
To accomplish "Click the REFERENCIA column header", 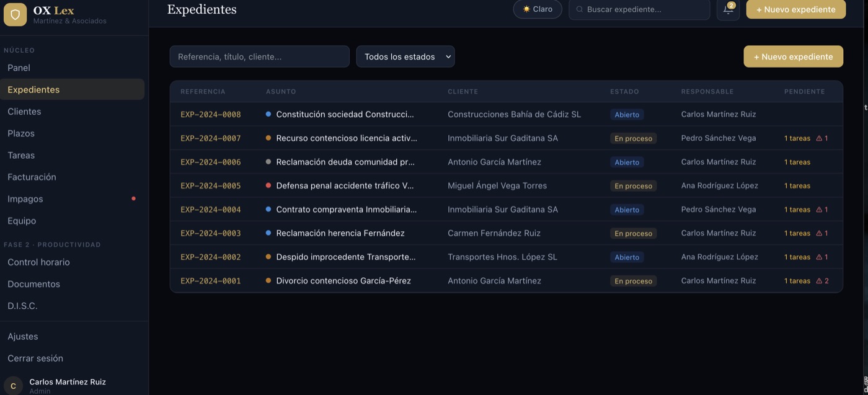I will click(203, 92).
